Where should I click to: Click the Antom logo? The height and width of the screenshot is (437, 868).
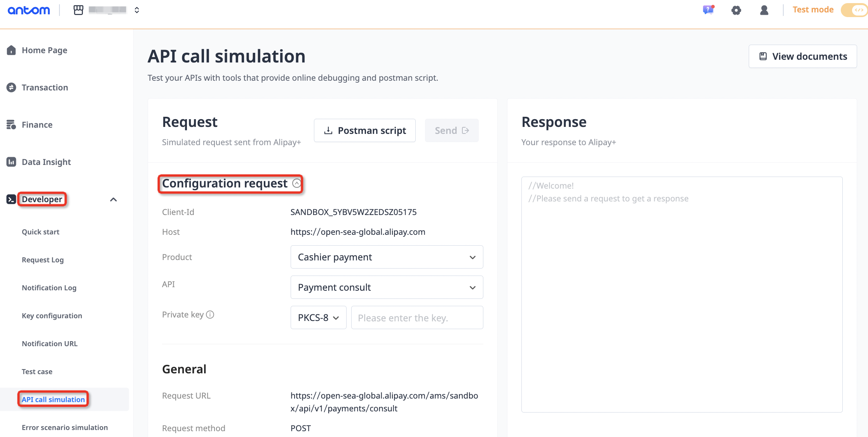tap(29, 10)
